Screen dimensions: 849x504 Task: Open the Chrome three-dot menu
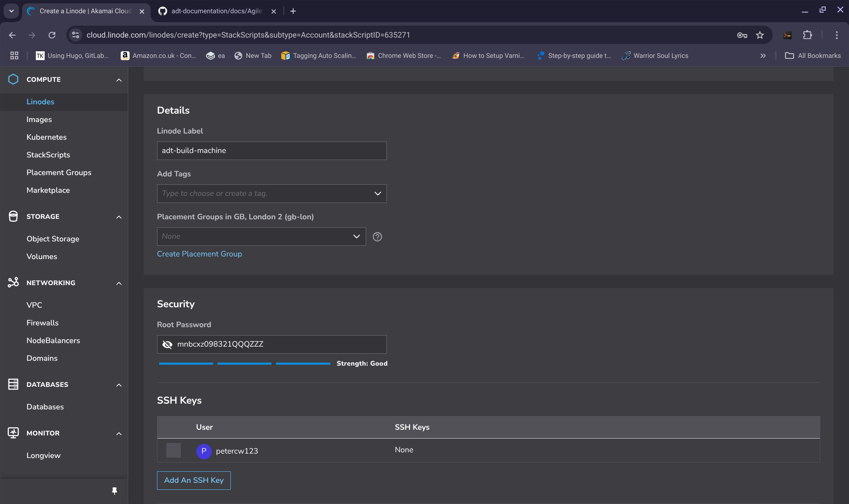(837, 35)
